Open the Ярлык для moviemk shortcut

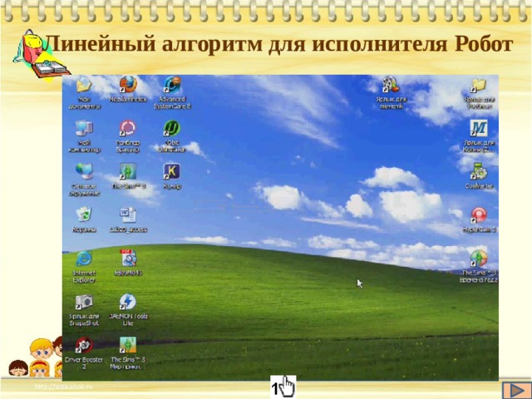tap(391, 85)
